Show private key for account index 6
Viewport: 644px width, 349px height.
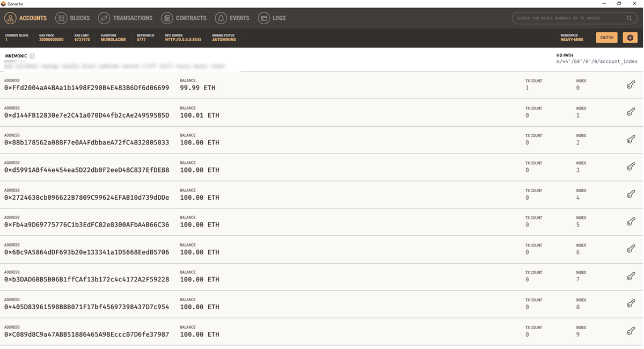(631, 249)
